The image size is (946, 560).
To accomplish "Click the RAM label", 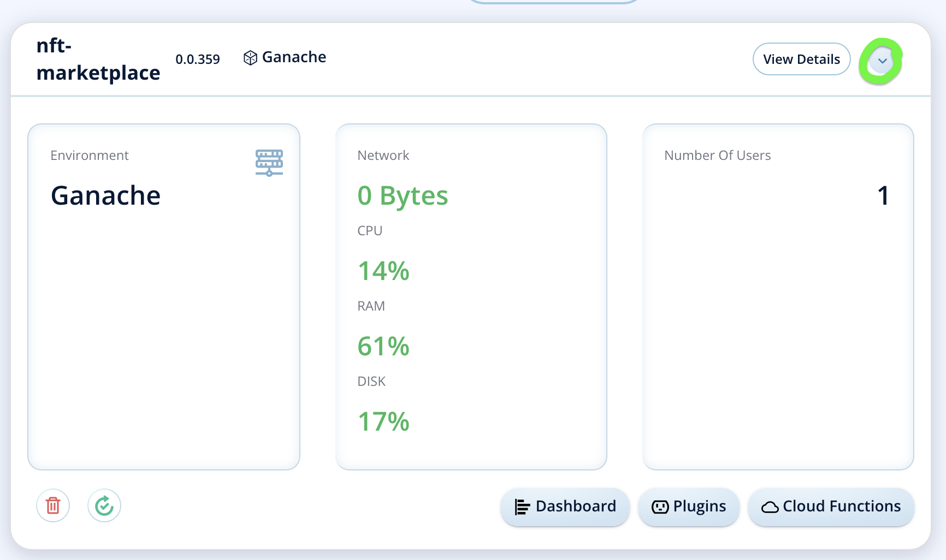I will 371,306.
